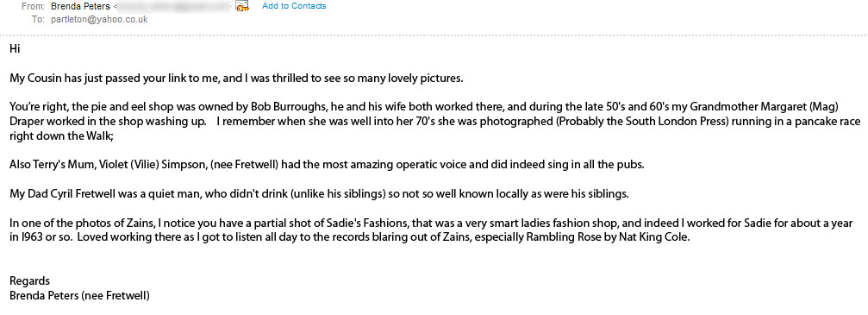Click the text My Cousin
This screenshot has height=315, width=868.
[35, 78]
